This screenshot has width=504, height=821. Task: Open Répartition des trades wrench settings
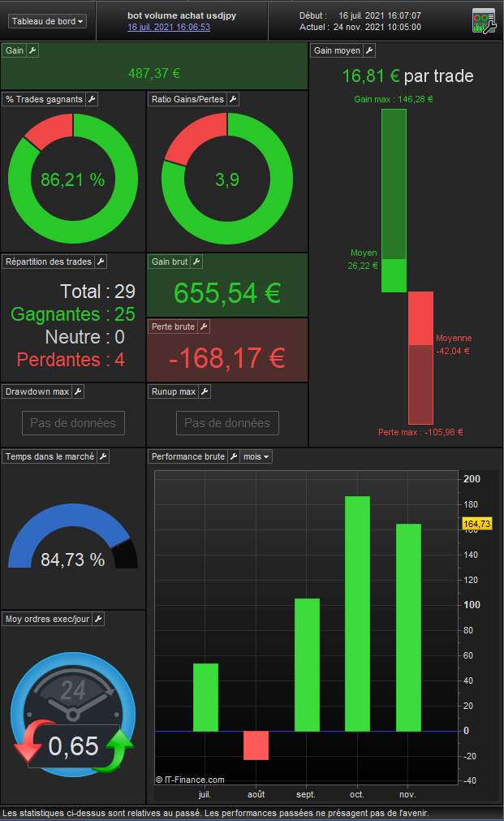tap(101, 261)
